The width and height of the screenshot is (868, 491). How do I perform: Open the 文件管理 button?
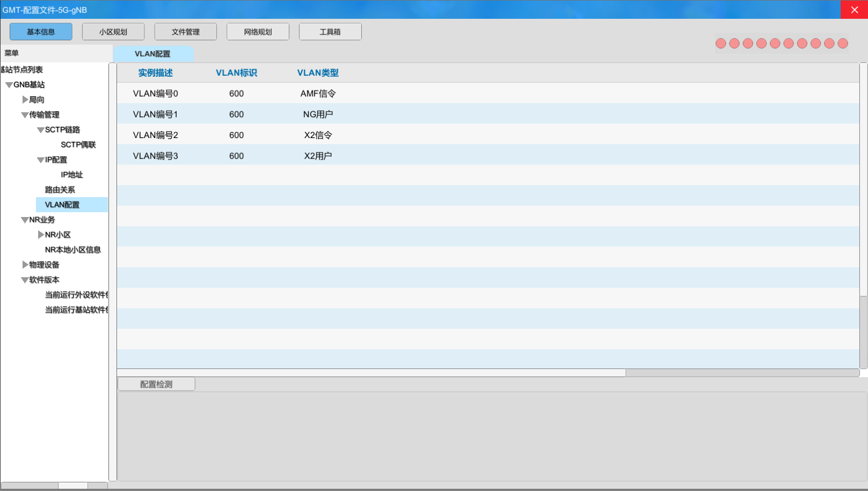coord(186,32)
